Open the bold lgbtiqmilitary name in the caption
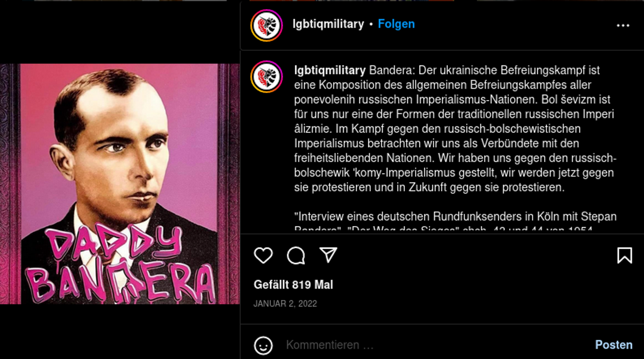 coord(330,70)
